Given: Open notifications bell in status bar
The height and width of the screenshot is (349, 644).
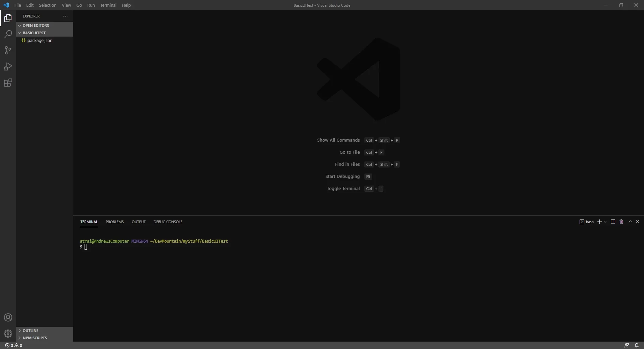Looking at the screenshot, I should [637, 345].
